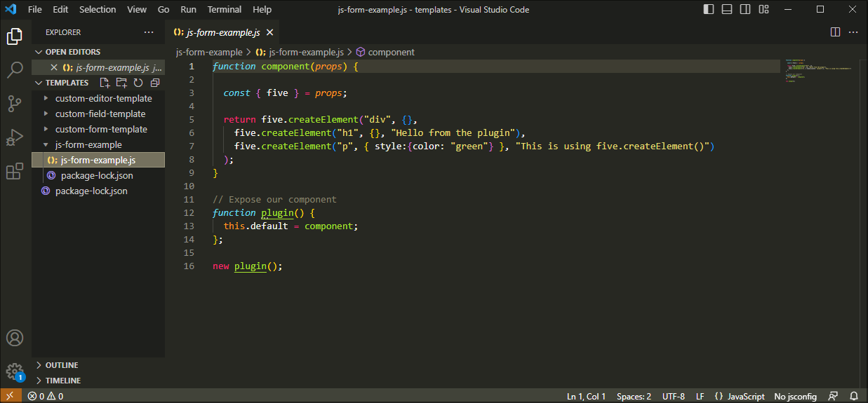868x403 pixels.
Task: Click Ln 1, Col 1 in status bar
Action: [586, 396]
